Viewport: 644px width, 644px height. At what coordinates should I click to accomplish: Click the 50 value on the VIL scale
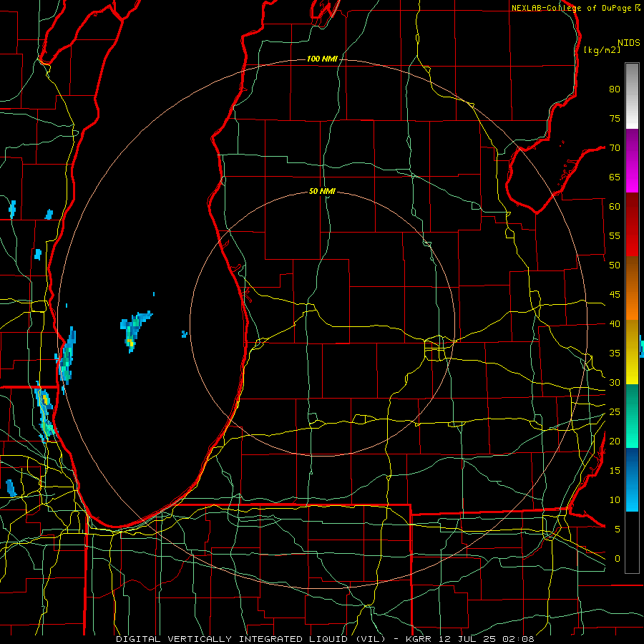coord(615,265)
